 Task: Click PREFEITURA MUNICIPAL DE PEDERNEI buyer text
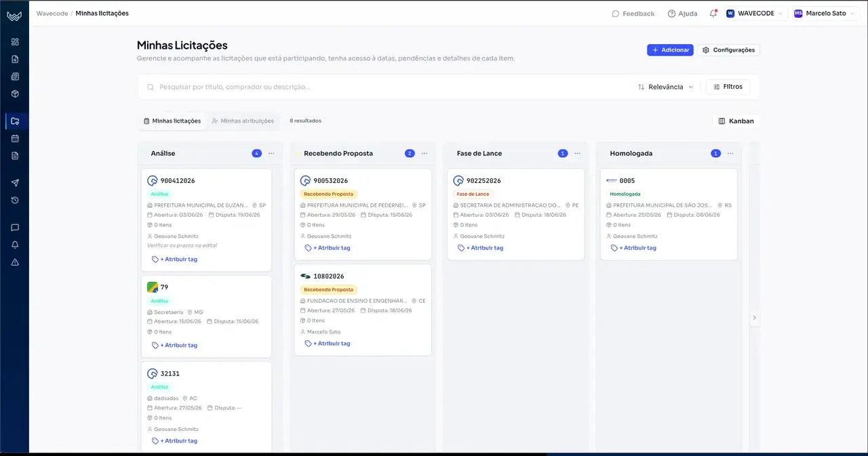tap(357, 205)
